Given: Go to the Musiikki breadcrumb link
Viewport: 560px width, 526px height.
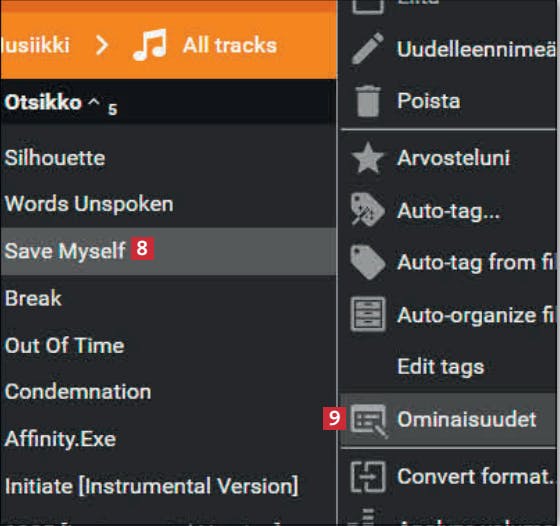Looking at the screenshot, I should (x=35, y=45).
